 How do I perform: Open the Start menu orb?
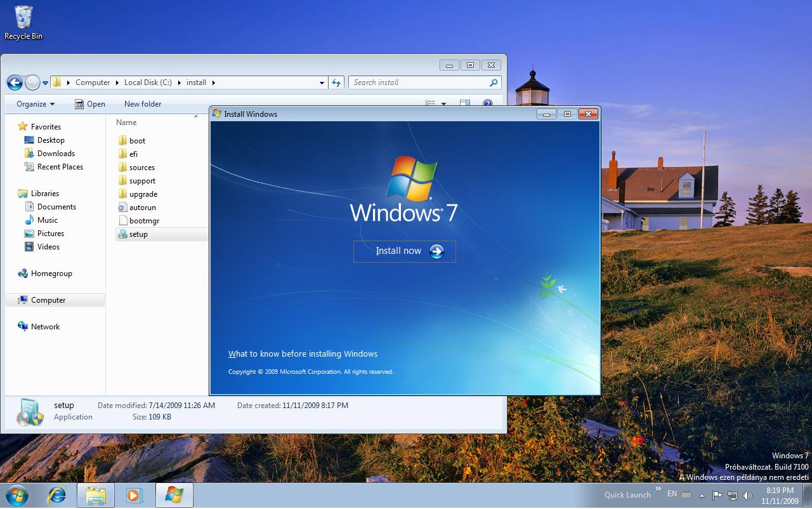point(17,495)
